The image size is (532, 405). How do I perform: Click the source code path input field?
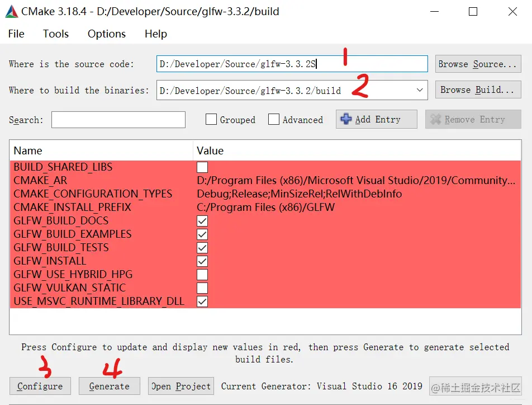tap(292, 64)
